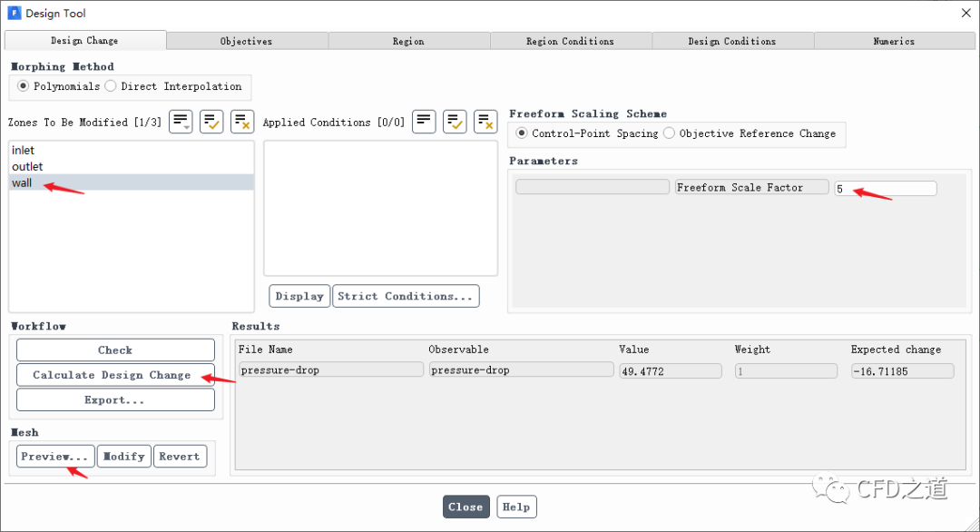Click the Applied Conditions filter text icon
This screenshot has height=532, width=980.
(424, 122)
